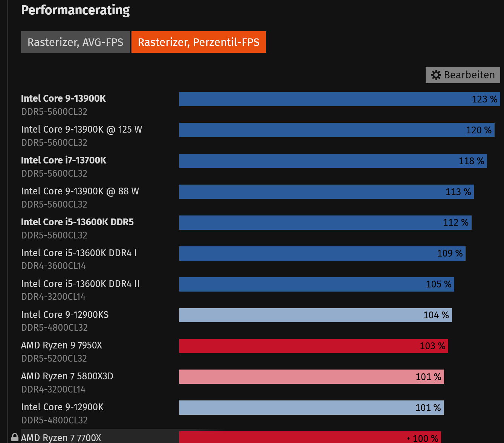Click the 101 % pink Ryzen 5800X3D bar
This screenshot has width=504, height=443.
pyautogui.click(x=312, y=377)
